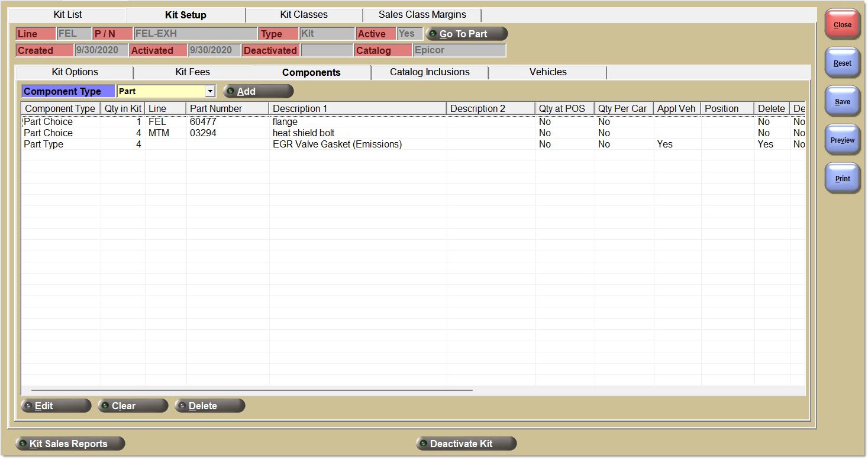
Task: Click the Go To Part button
Action: pos(466,34)
